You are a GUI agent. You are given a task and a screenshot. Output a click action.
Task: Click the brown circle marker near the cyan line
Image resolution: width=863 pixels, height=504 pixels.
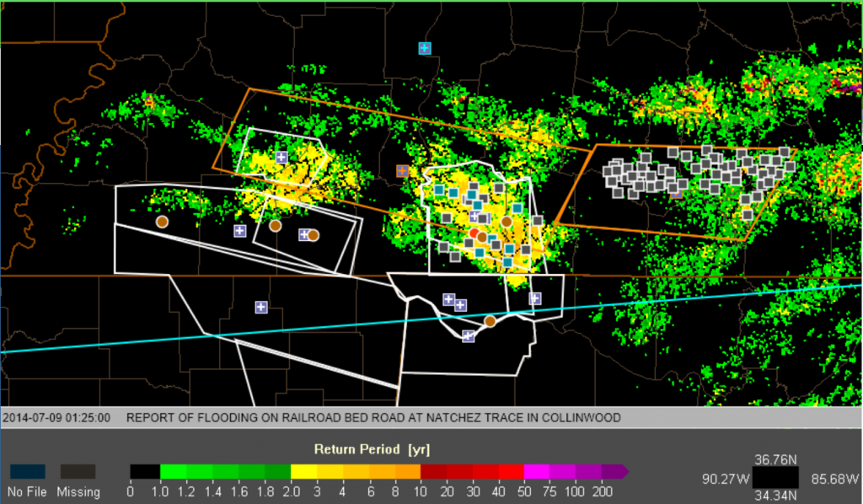pyautogui.click(x=490, y=321)
